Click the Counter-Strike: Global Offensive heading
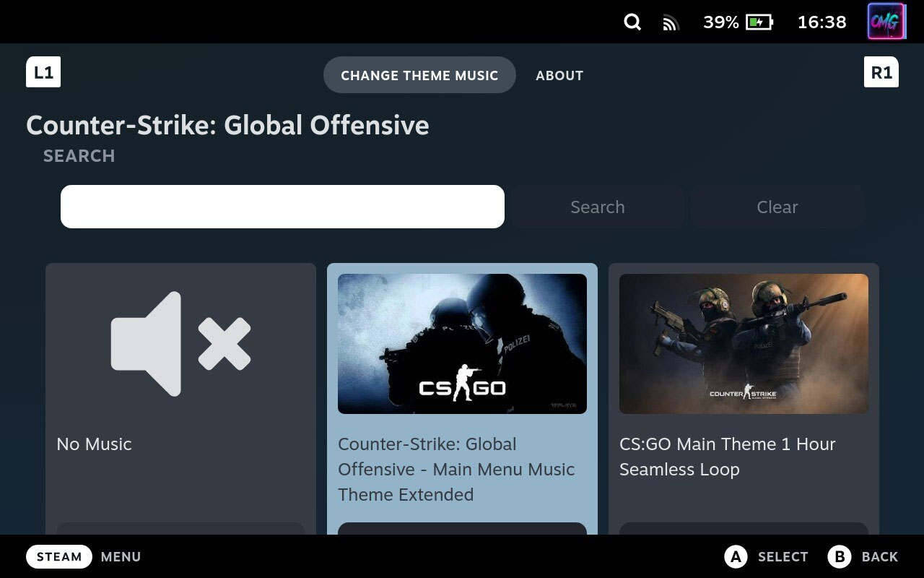The width and height of the screenshot is (924, 578). 227,126
